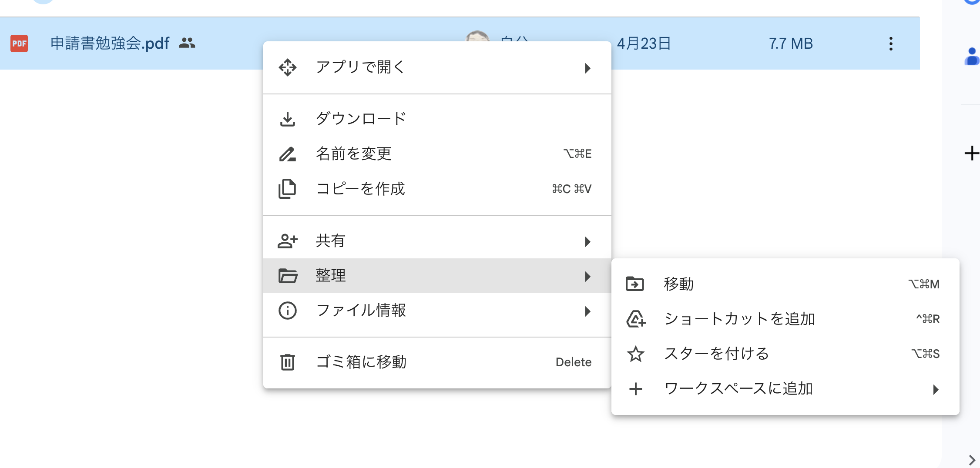
Task: Expand the ファイル情報 submenu arrow
Action: point(587,311)
